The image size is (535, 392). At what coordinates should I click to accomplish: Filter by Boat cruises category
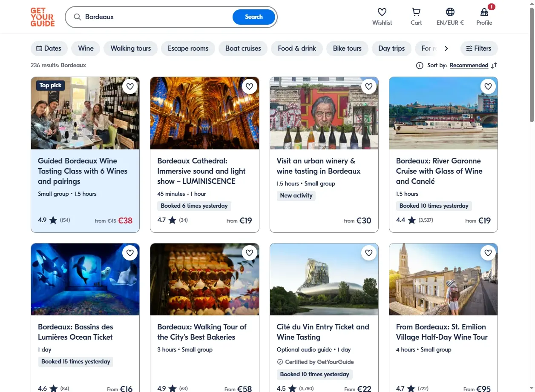tap(243, 49)
